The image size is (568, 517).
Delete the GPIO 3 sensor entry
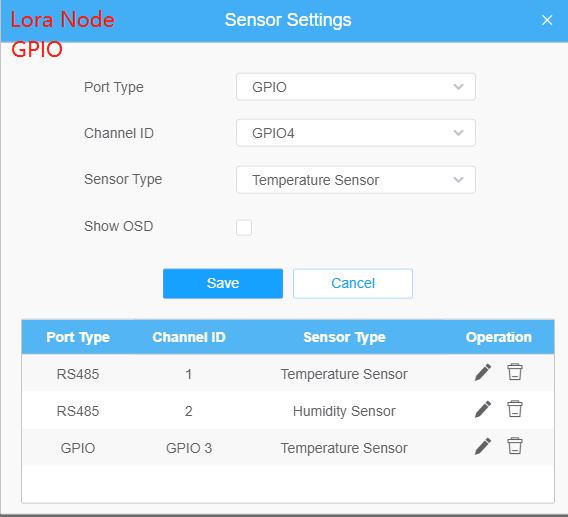(515, 446)
